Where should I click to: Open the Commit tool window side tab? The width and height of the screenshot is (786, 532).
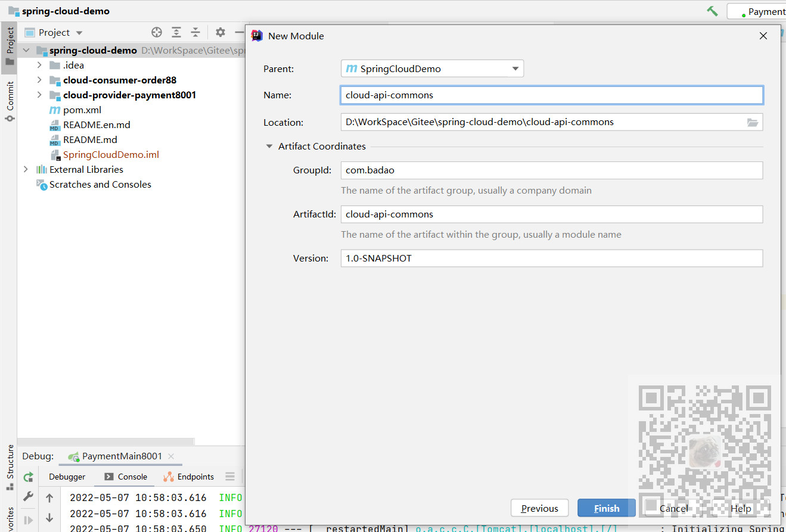tap(10, 102)
